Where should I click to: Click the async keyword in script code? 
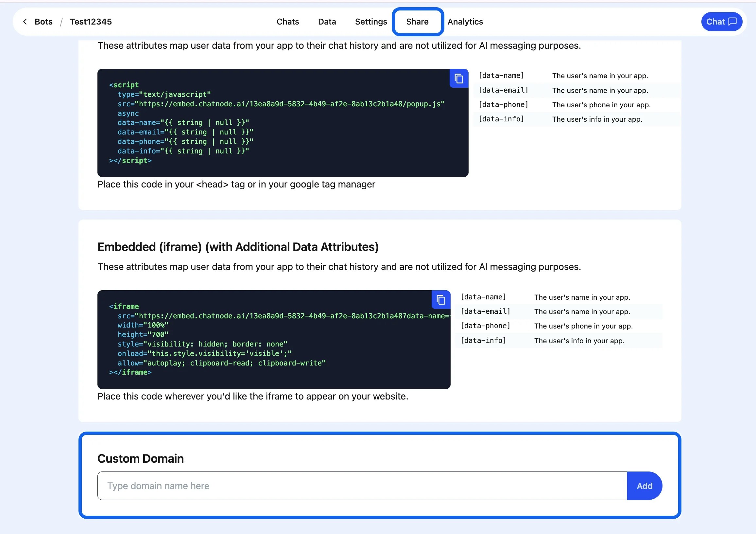(x=128, y=113)
